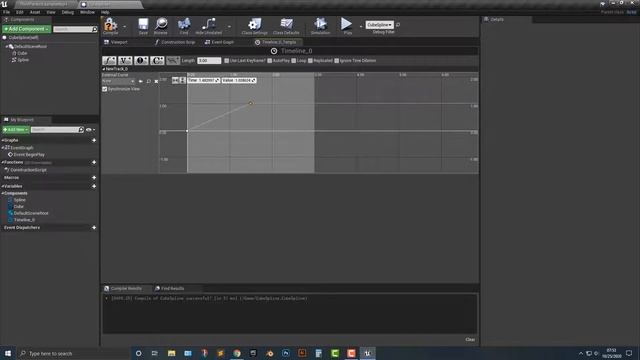Open Blender from the taskbar
640x360 pixels.
269,353
